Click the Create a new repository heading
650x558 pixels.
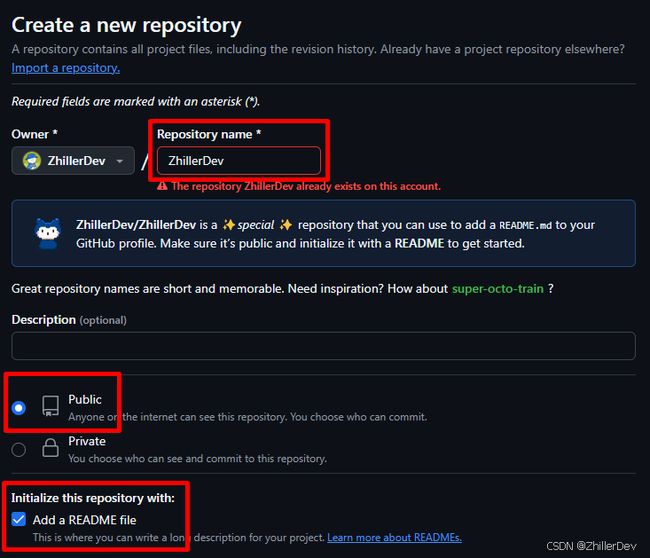tap(126, 25)
